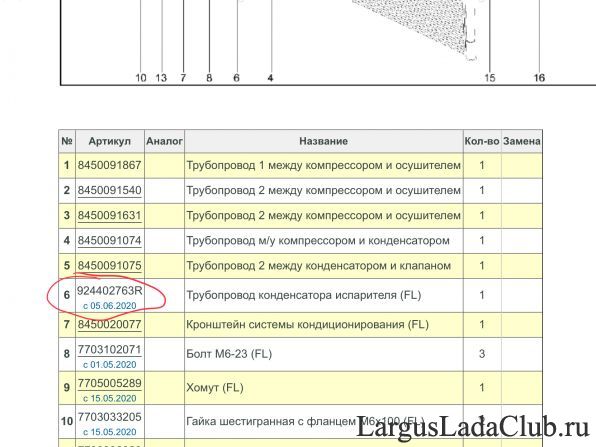Click article link 8450091631
The image size is (596, 447).
pyautogui.click(x=109, y=215)
